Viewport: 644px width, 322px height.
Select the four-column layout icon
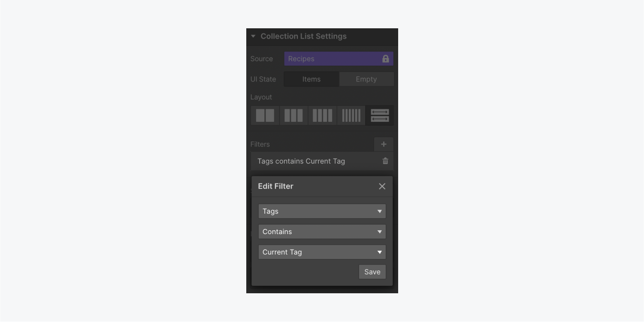click(x=323, y=115)
